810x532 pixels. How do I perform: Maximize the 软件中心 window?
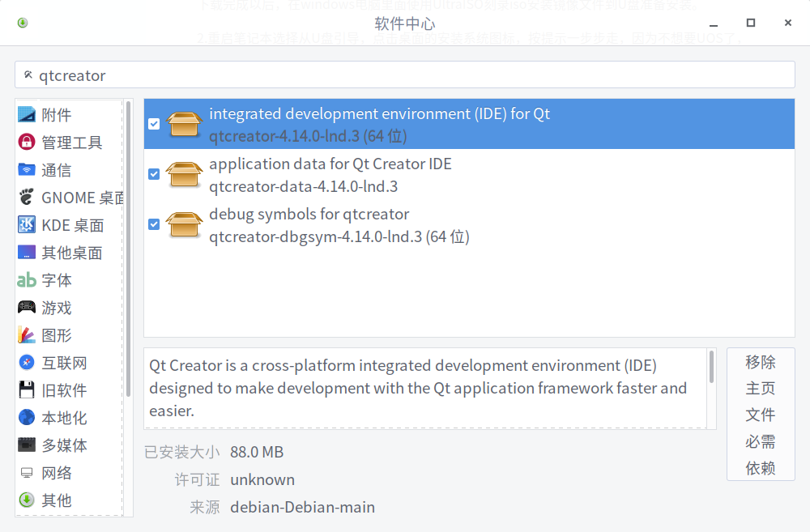coord(751,23)
